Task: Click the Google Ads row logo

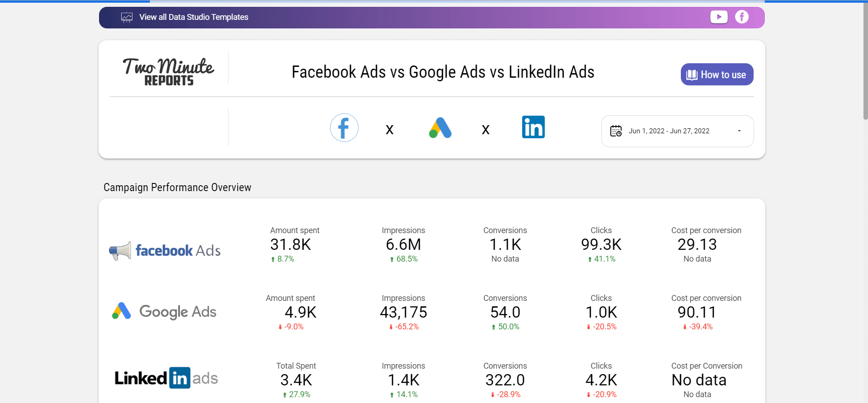Action: pos(164,311)
